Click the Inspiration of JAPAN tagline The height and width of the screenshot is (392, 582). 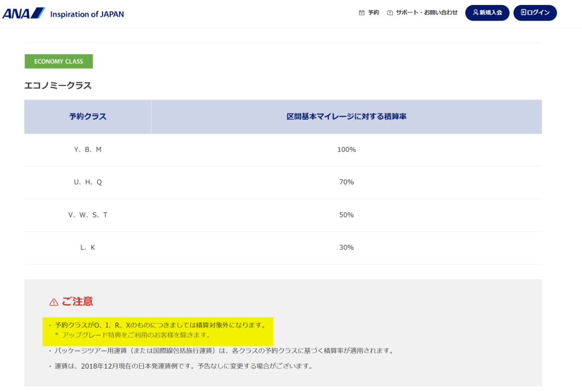[87, 14]
